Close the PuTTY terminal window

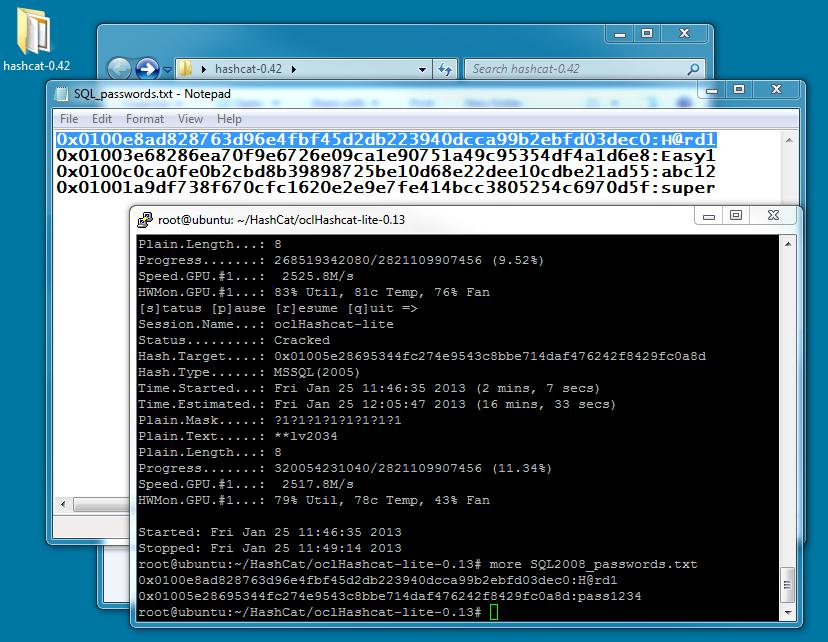tap(773, 215)
